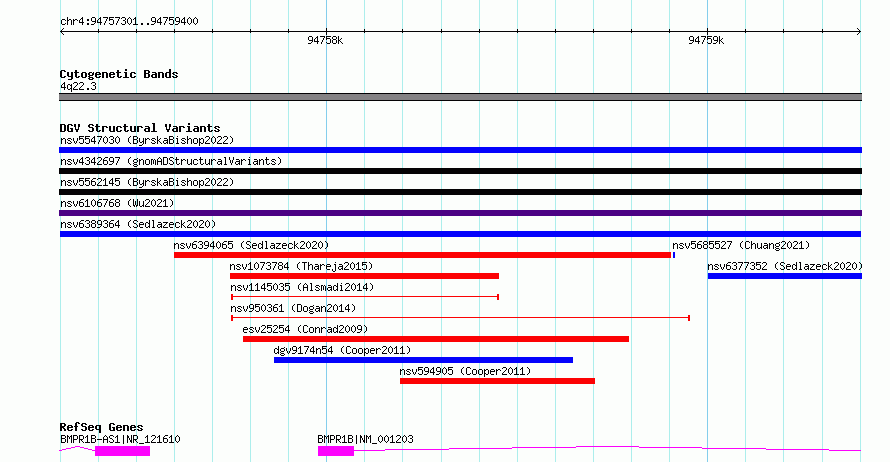Select the nsv594905 red variant bar
This screenshot has height=462, width=890.
click(x=497, y=381)
